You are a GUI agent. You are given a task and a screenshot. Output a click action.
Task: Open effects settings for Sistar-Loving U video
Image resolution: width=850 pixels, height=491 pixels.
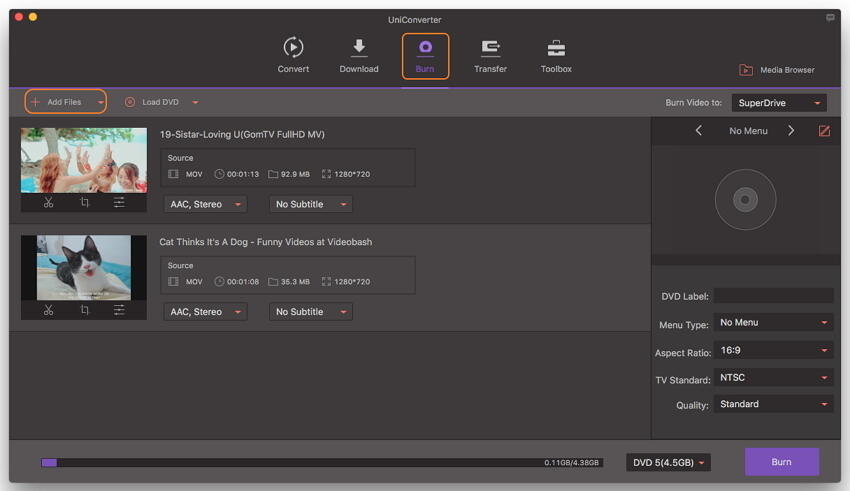point(119,203)
